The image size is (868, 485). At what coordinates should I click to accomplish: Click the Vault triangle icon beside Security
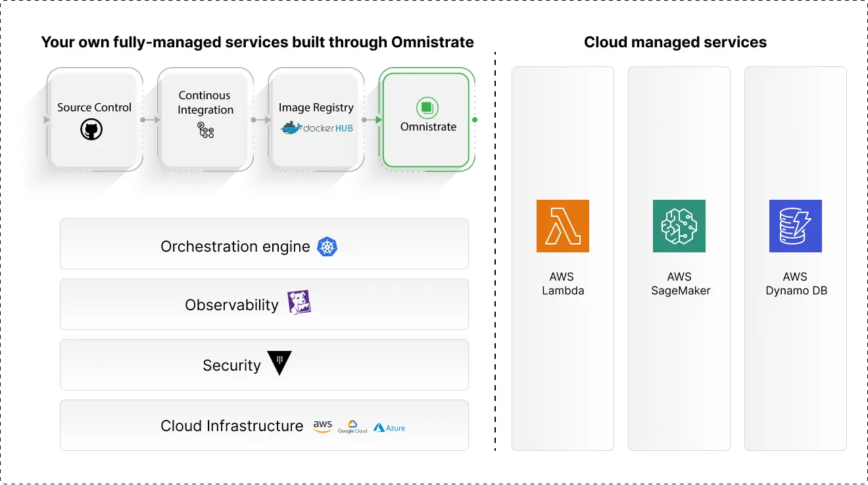(279, 363)
